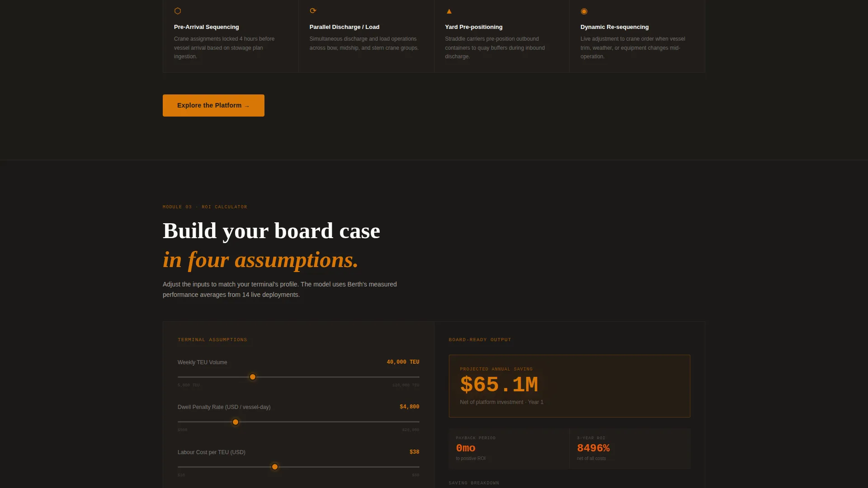Screen dimensions: 868x488
Task: Click the Net of platform investment caption
Action: (x=502, y=402)
